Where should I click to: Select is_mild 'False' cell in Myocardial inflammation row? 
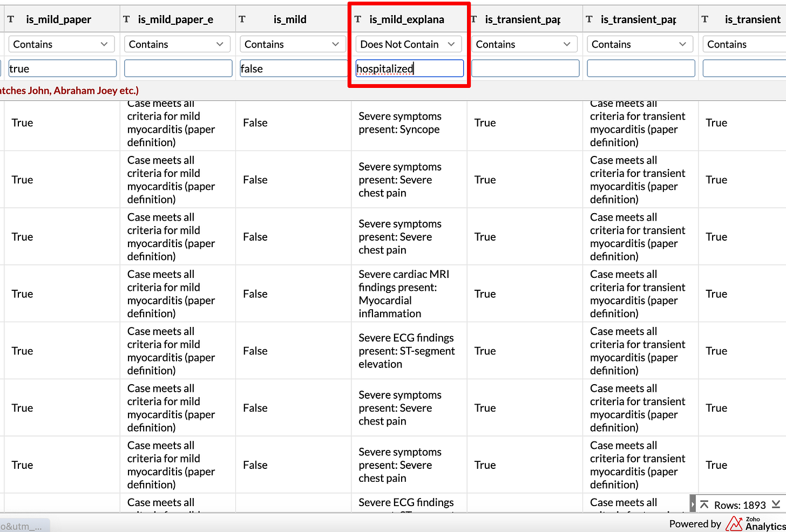293,294
